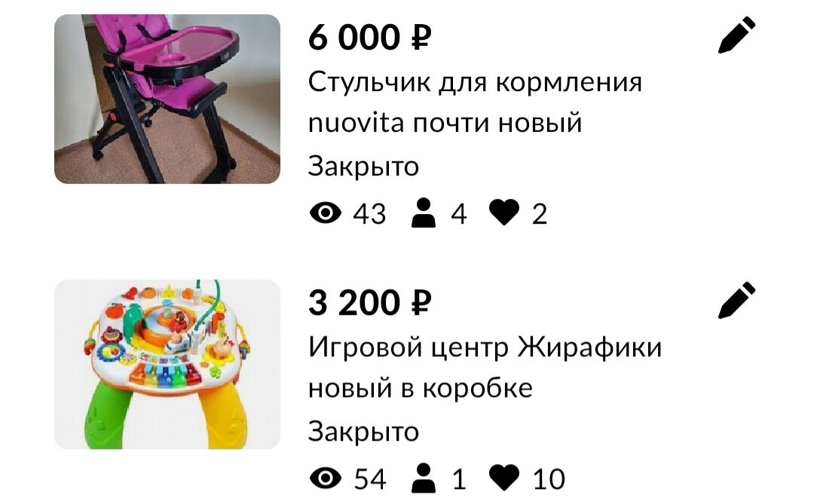Tap the heart favorites icon beside 10
This screenshot has height=504, width=814.
[x=504, y=478]
